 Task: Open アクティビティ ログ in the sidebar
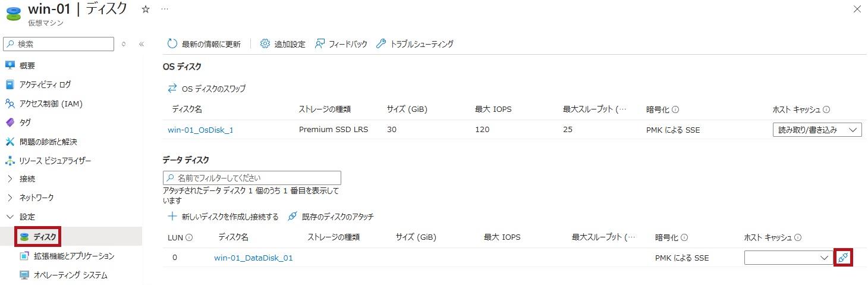coord(45,84)
